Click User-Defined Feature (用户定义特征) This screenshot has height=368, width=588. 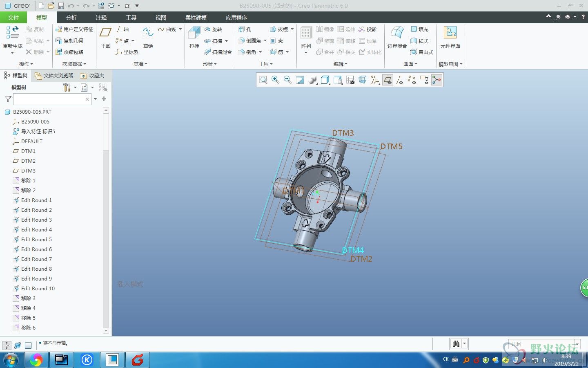point(74,29)
